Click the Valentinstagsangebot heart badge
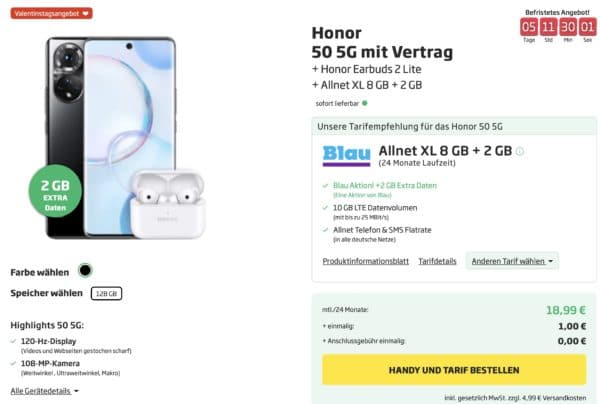 point(51,13)
